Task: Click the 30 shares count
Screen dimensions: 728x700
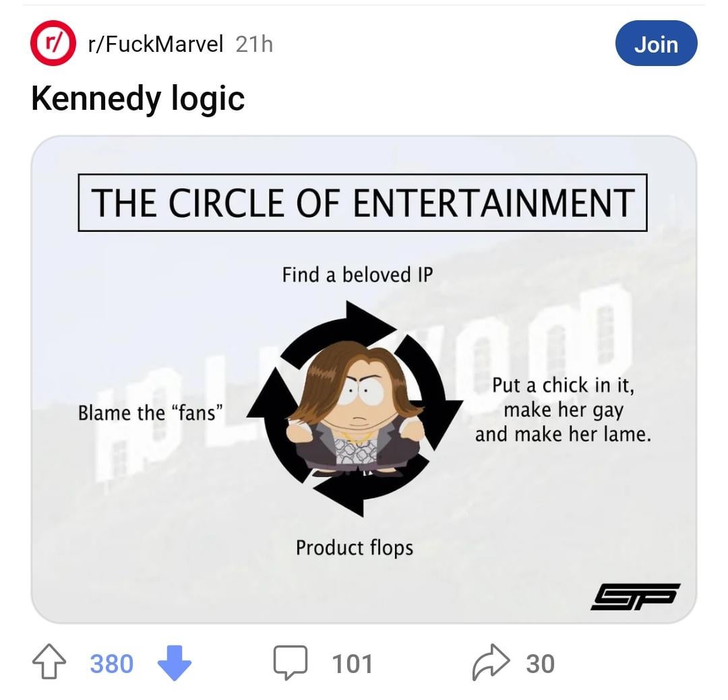Action: point(540,664)
